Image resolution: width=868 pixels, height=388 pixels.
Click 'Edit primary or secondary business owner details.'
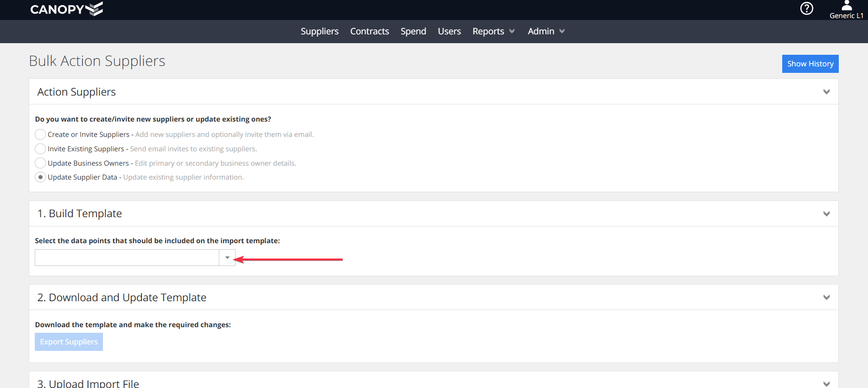tap(215, 163)
